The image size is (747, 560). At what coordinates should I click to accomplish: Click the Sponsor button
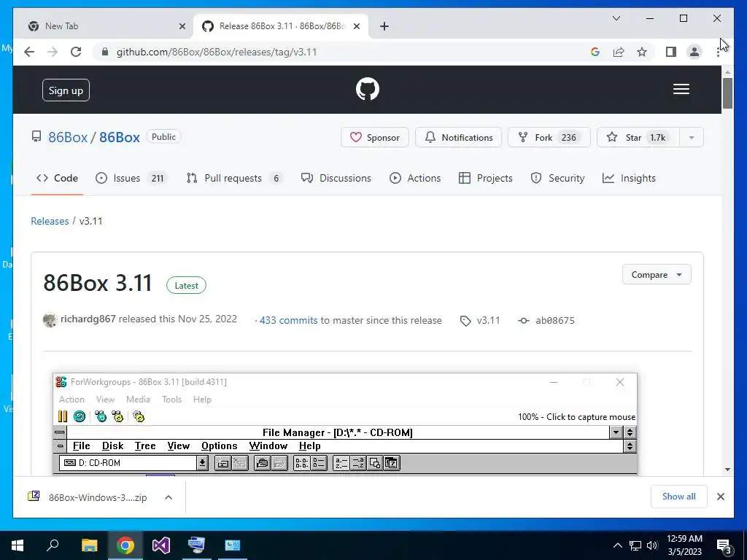click(375, 138)
